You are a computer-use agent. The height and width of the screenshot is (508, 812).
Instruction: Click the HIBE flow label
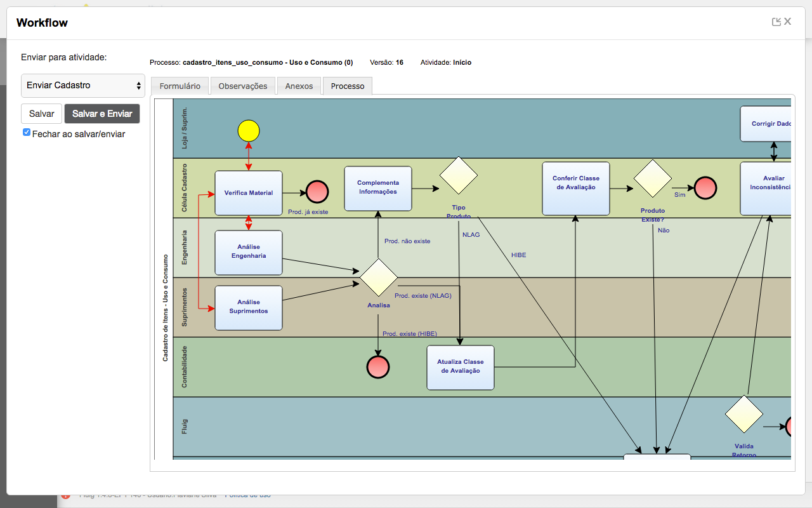pos(519,255)
